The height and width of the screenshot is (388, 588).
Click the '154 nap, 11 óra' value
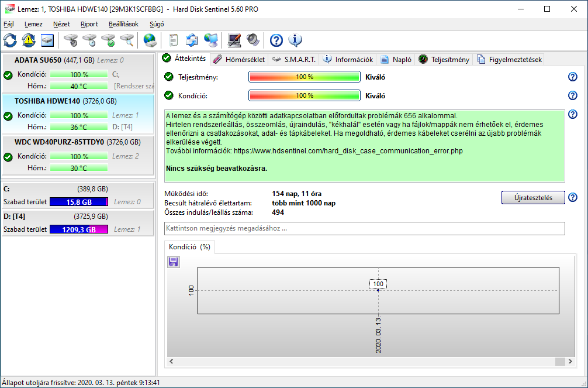coord(296,194)
